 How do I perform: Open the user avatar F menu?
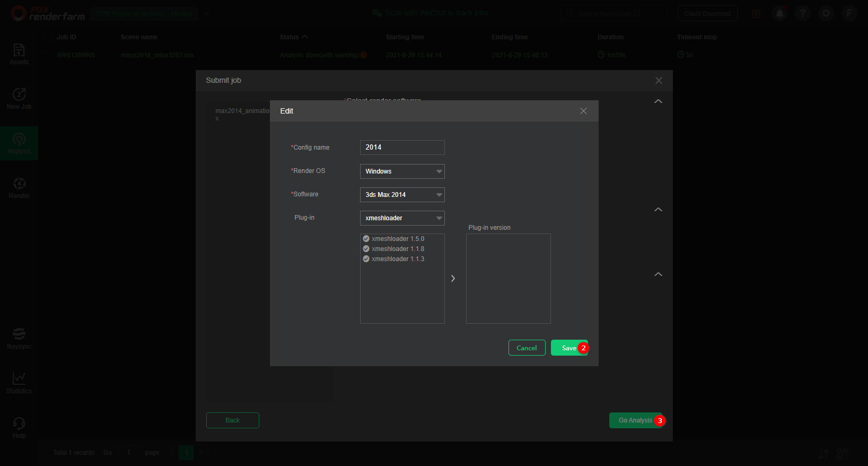coord(849,13)
